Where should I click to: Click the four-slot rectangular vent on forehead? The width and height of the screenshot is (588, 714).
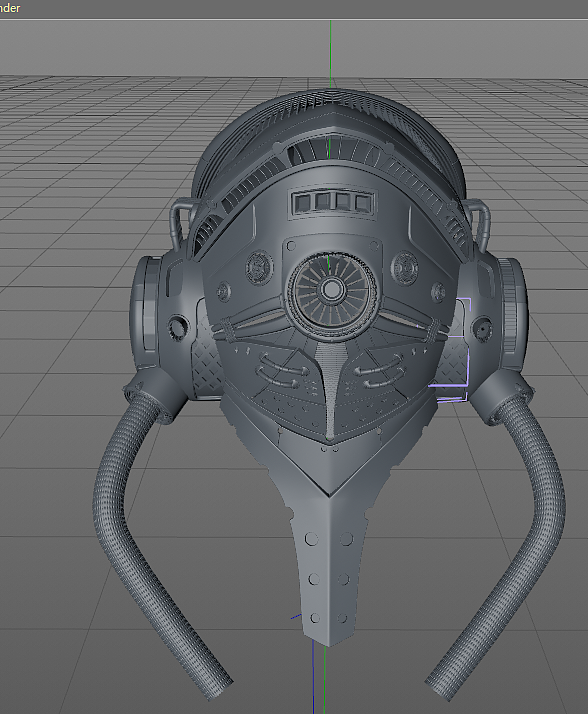[333, 202]
